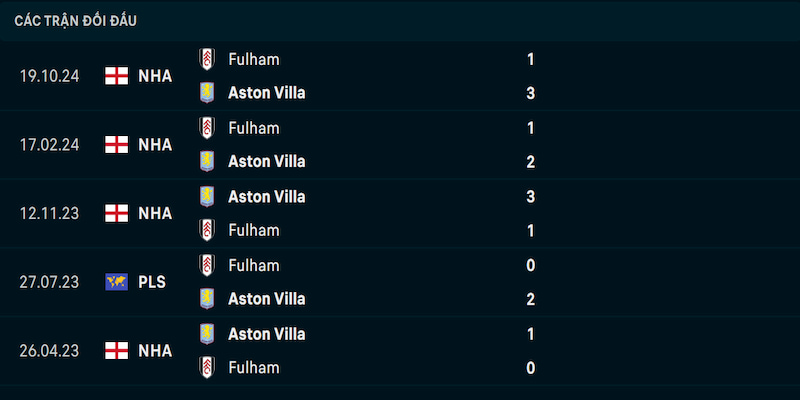The height and width of the screenshot is (400, 800).
Task: Select NHA league label for 26.04.23 match
Action: tap(155, 351)
